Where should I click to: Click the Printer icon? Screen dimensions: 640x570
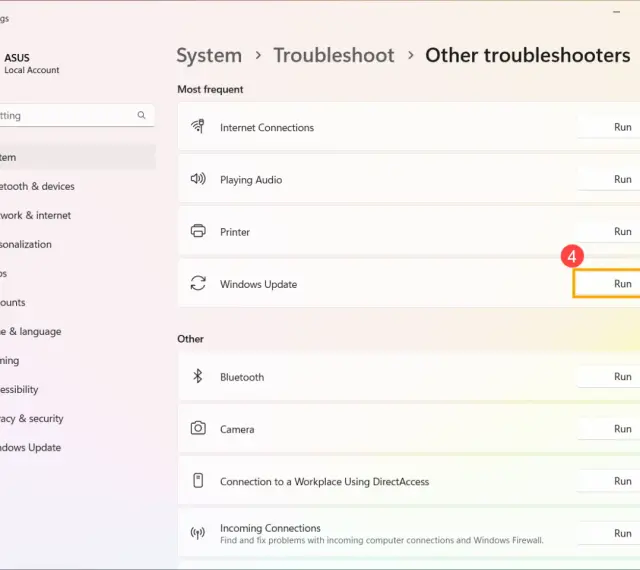[198, 231]
